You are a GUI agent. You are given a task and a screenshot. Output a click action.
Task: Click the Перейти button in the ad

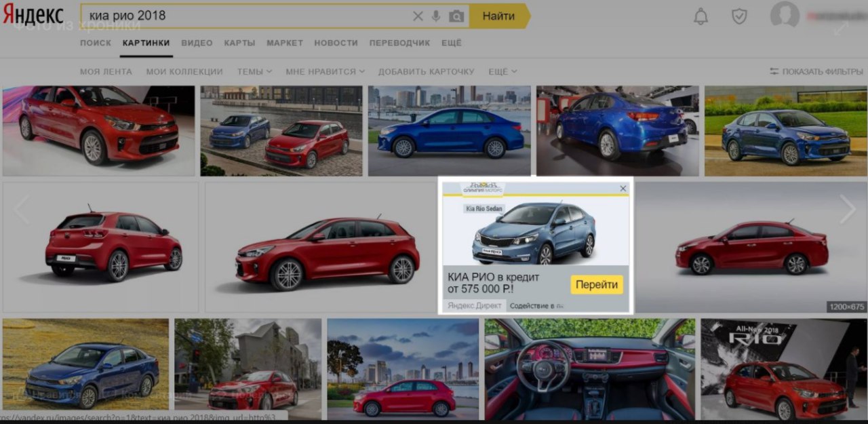coord(597,284)
